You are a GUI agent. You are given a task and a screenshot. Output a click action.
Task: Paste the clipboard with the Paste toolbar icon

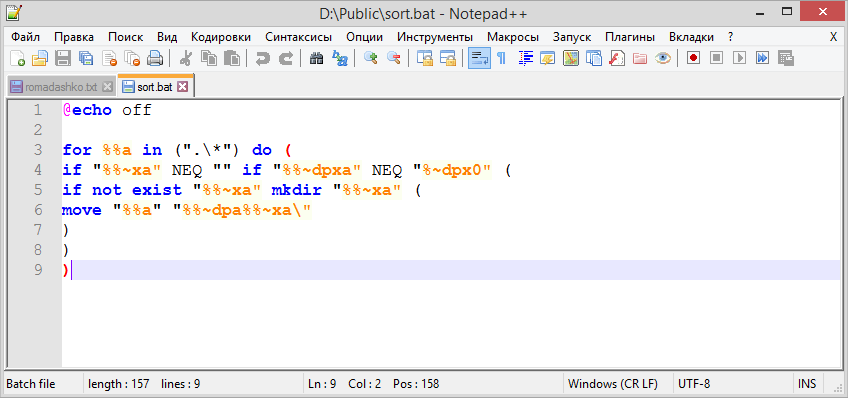232,58
